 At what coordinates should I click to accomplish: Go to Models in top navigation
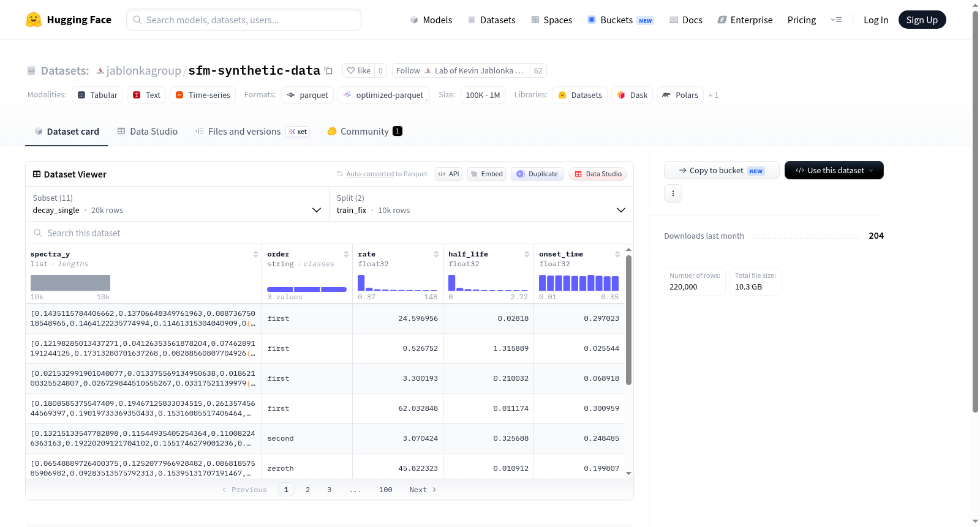[x=431, y=20]
